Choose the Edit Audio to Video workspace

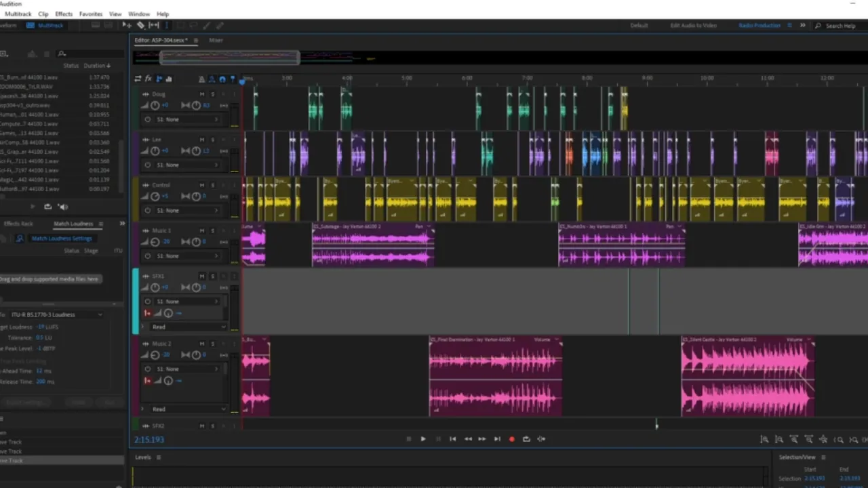coord(693,26)
